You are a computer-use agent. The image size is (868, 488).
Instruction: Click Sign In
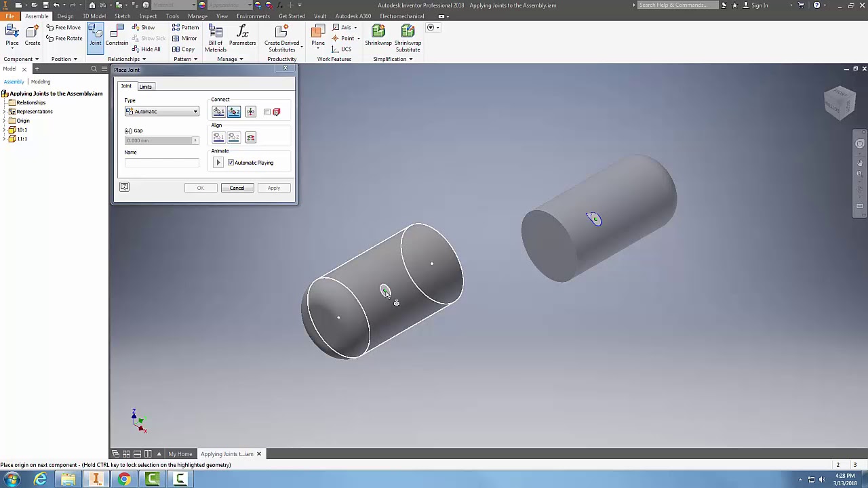[759, 5]
